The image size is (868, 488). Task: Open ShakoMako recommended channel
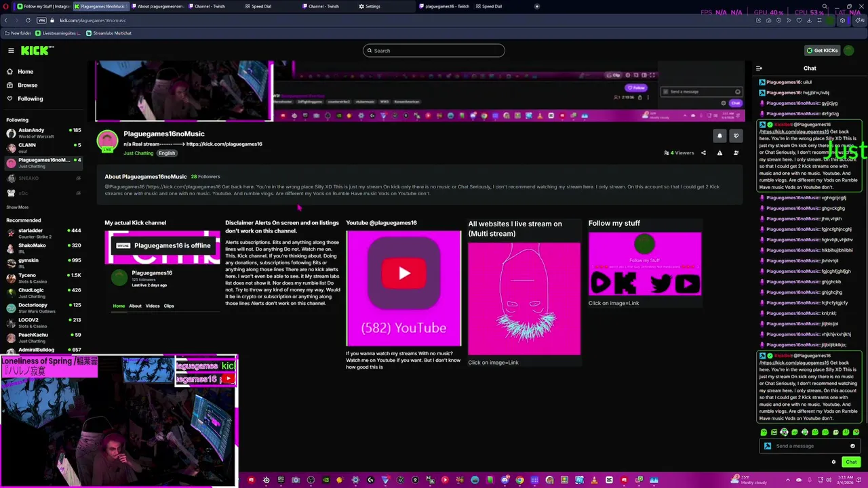pyautogui.click(x=43, y=248)
